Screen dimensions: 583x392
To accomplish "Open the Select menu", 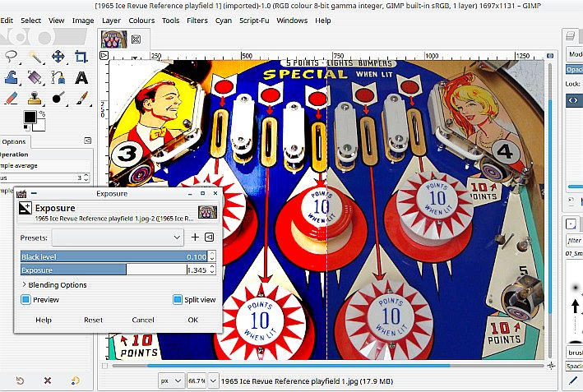I will click(30, 21).
